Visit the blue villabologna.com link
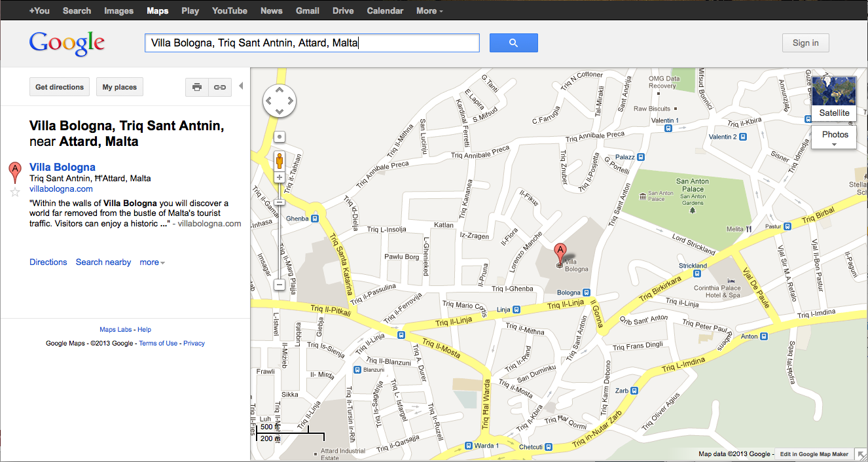The image size is (868, 462). (x=61, y=189)
